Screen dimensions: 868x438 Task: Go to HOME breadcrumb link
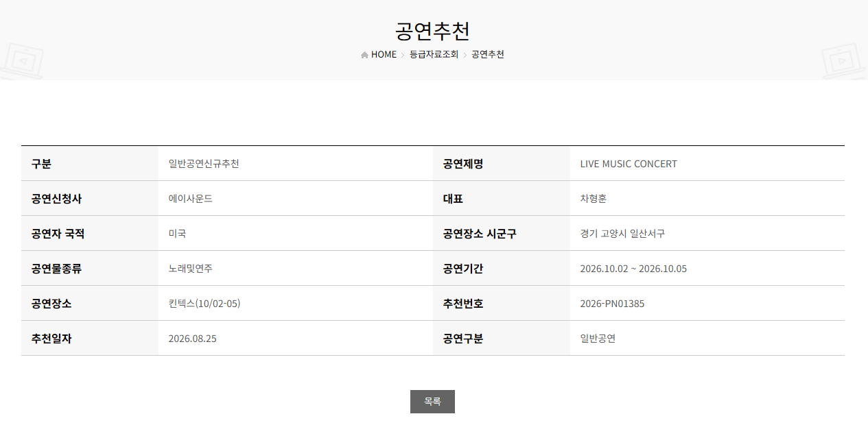click(x=384, y=54)
